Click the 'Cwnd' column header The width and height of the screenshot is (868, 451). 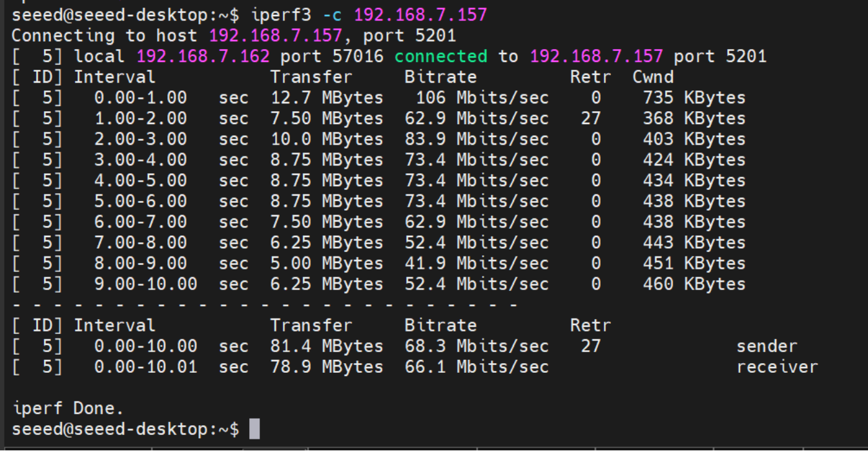point(653,77)
